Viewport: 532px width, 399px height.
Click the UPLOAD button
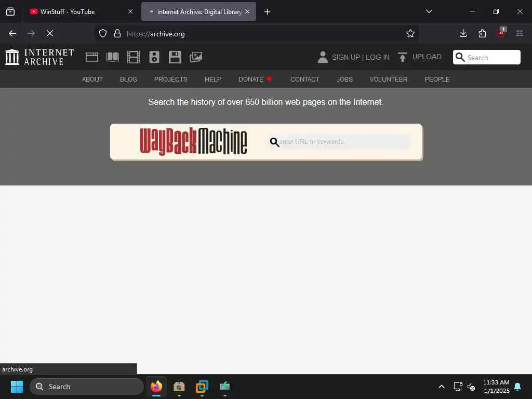click(419, 57)
